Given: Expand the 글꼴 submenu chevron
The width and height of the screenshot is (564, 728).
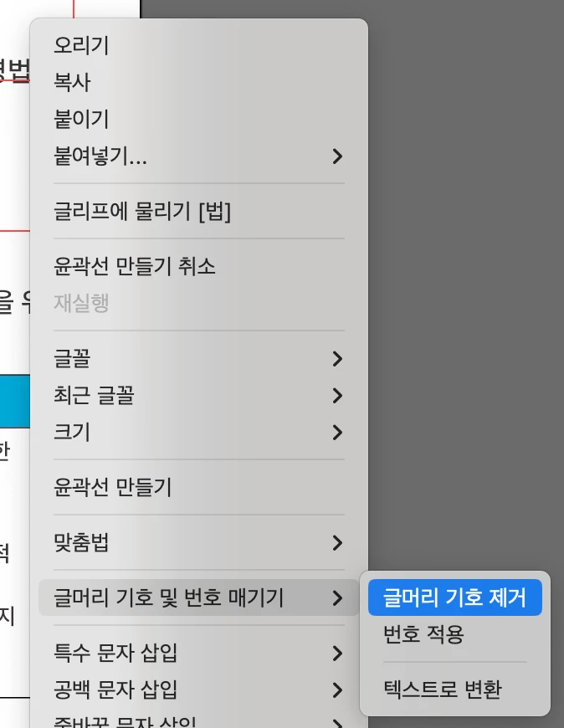Looking at the screenshot, I should [x=337, y=359].
